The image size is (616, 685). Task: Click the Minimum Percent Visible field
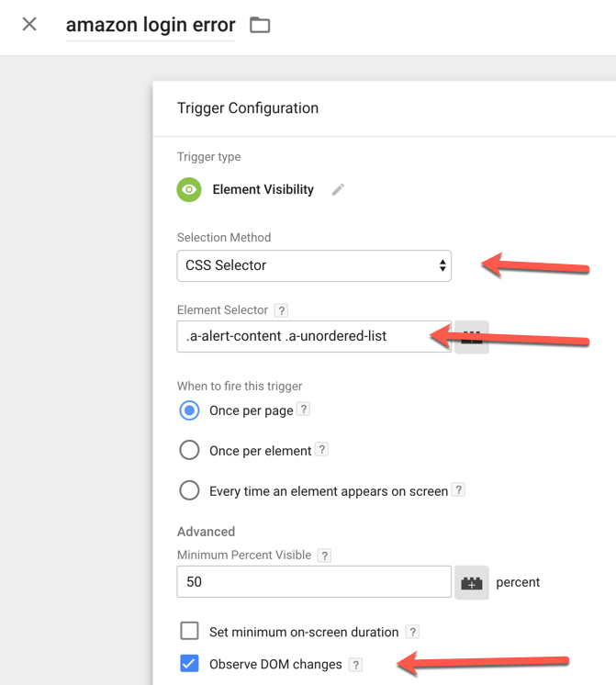314,582
